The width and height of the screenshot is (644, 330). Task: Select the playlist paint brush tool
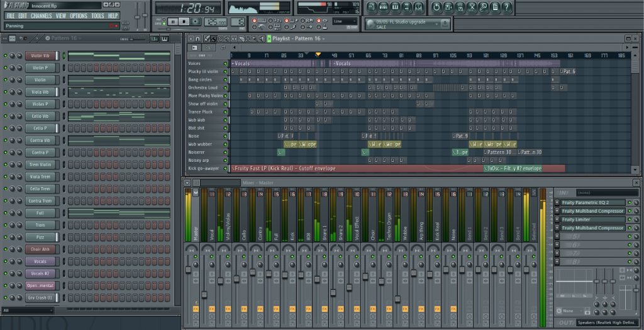pyautogui.click(x=214, y=38)
